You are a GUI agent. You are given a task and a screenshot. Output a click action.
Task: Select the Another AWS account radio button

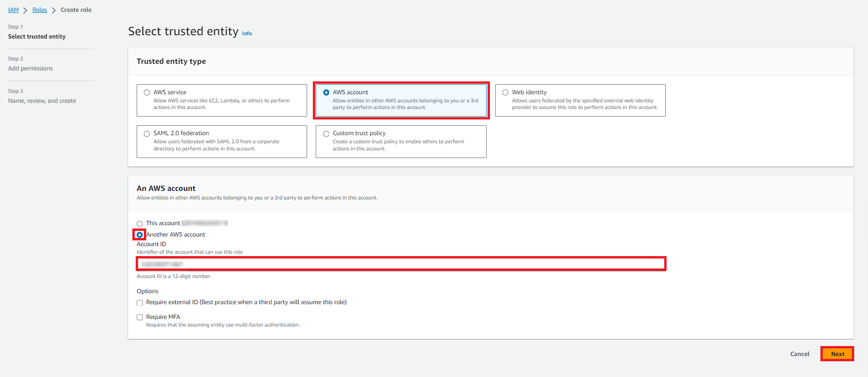[x=140, y=235]
